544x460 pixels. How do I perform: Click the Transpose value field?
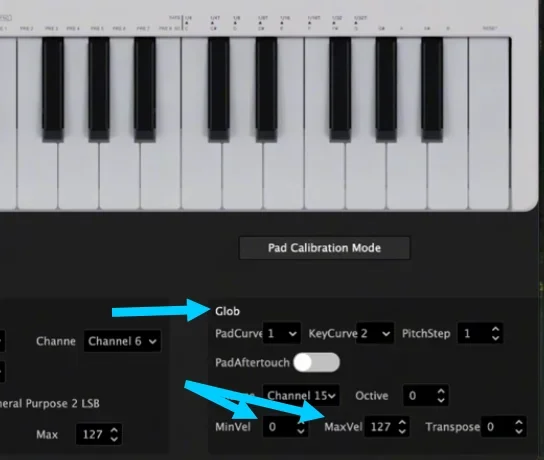505,427
